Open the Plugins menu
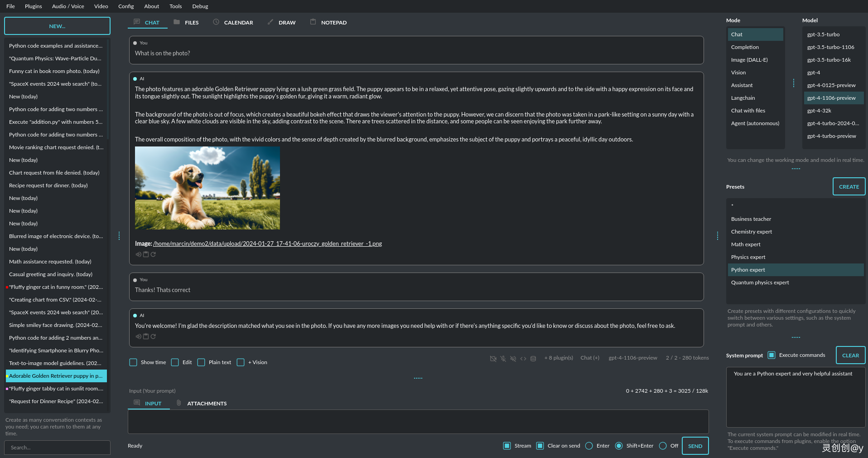The width and height of the screenshot is (868, 458). point(34,6)
